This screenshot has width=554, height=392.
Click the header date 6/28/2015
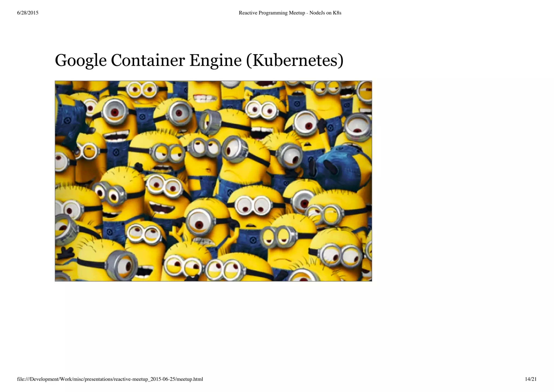point(28,13)
